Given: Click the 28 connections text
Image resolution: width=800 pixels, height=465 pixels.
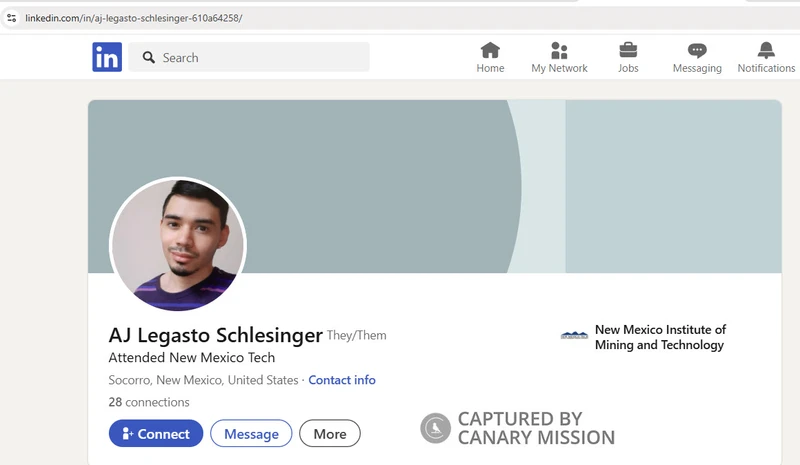Looking at the screenshot, I should pyautogui.click(x=149, y=402).
